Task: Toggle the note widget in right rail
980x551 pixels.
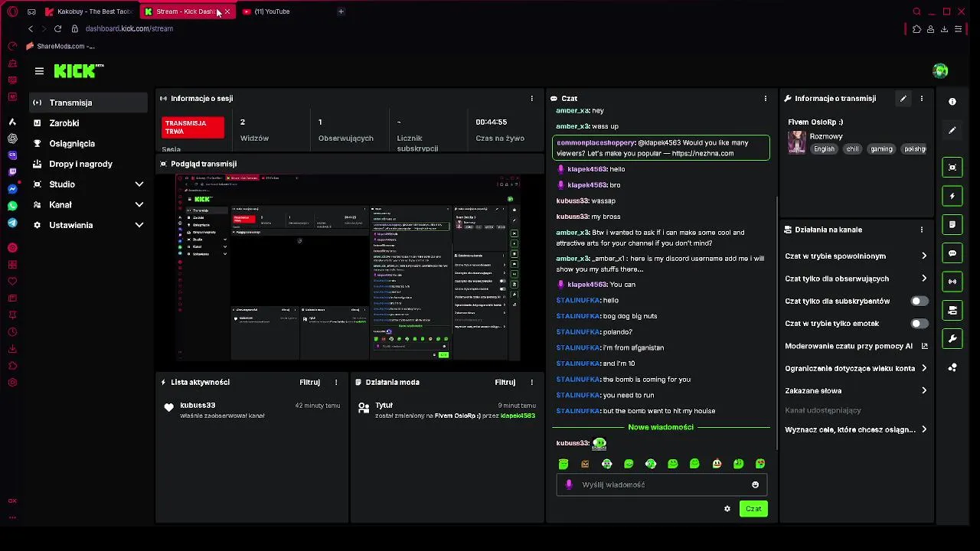Action: (952, 224)
